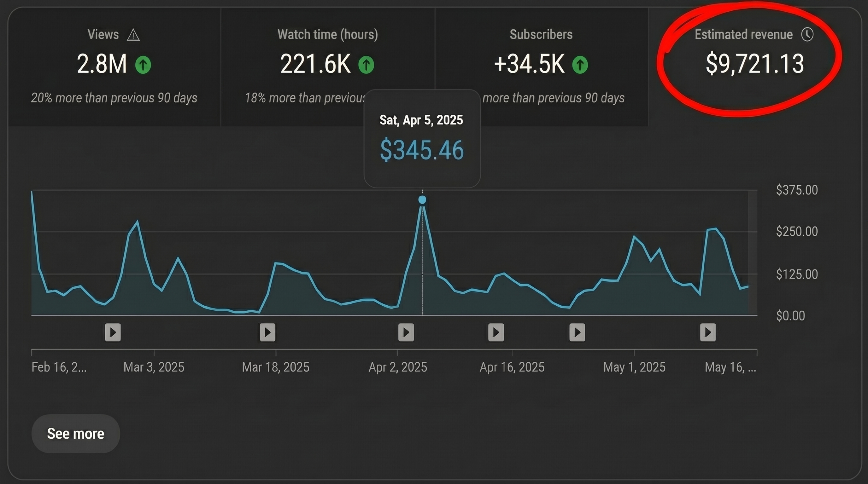Click '20% more than previous 90 days' text
The height and width of the screenshot is (484, 868).
click(x=114, y=98)
